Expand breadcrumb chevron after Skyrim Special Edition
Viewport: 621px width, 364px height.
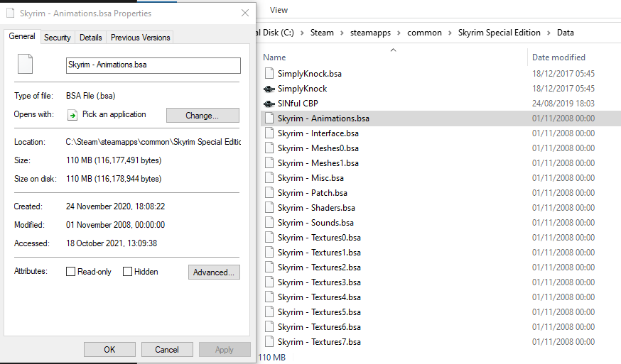pos(549,33)
